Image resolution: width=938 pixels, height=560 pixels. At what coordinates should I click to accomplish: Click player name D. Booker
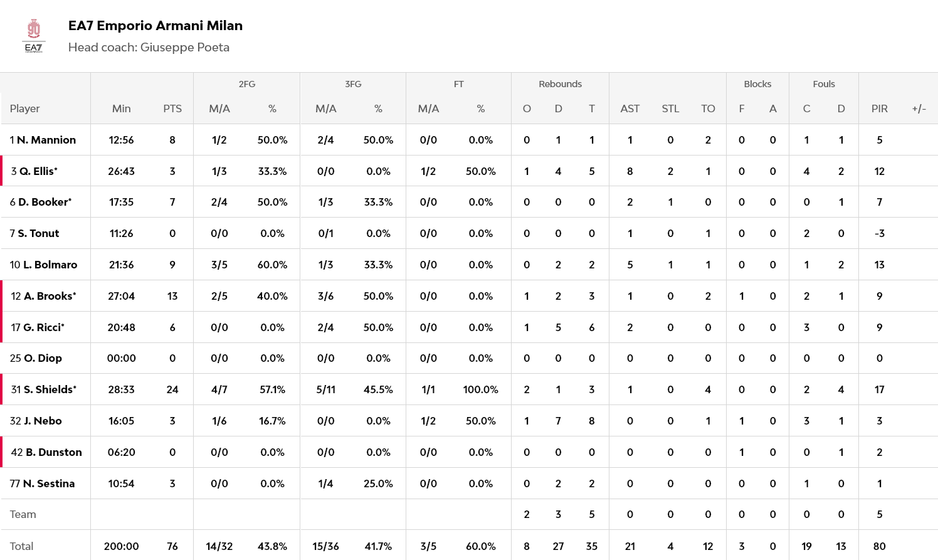point(44,202)
